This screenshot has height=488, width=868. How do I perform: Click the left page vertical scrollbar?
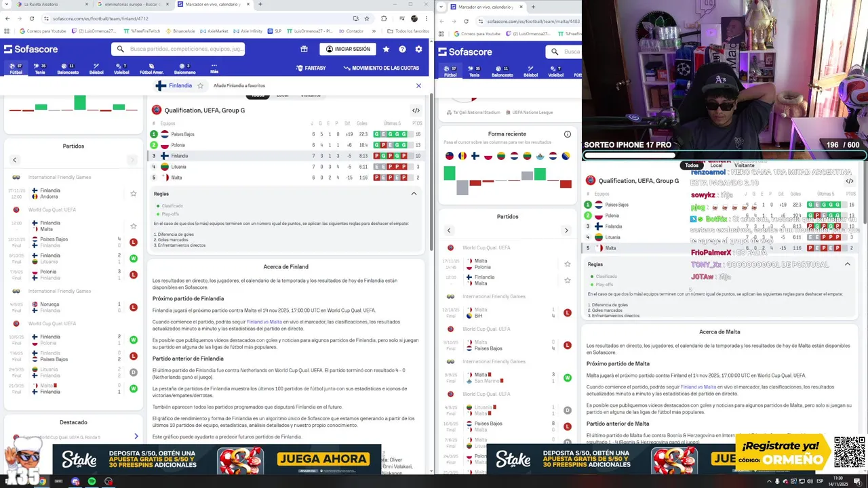[431, 173]
